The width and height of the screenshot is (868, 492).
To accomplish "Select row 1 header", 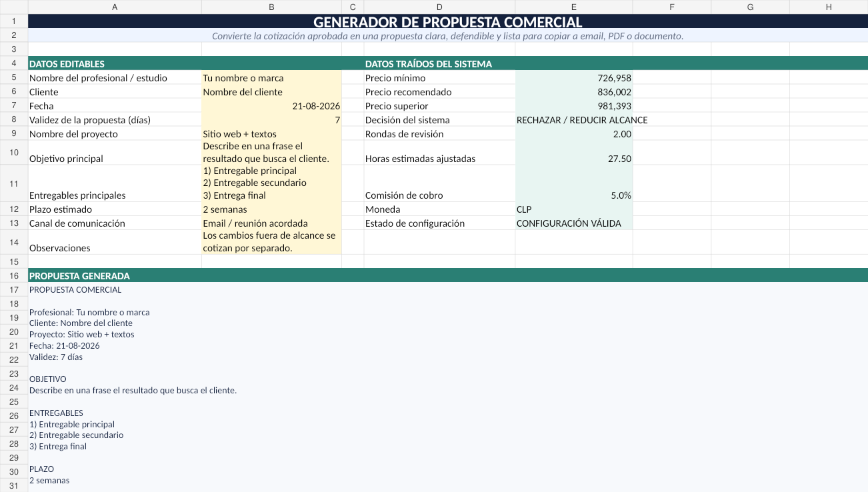I will 14,21.
